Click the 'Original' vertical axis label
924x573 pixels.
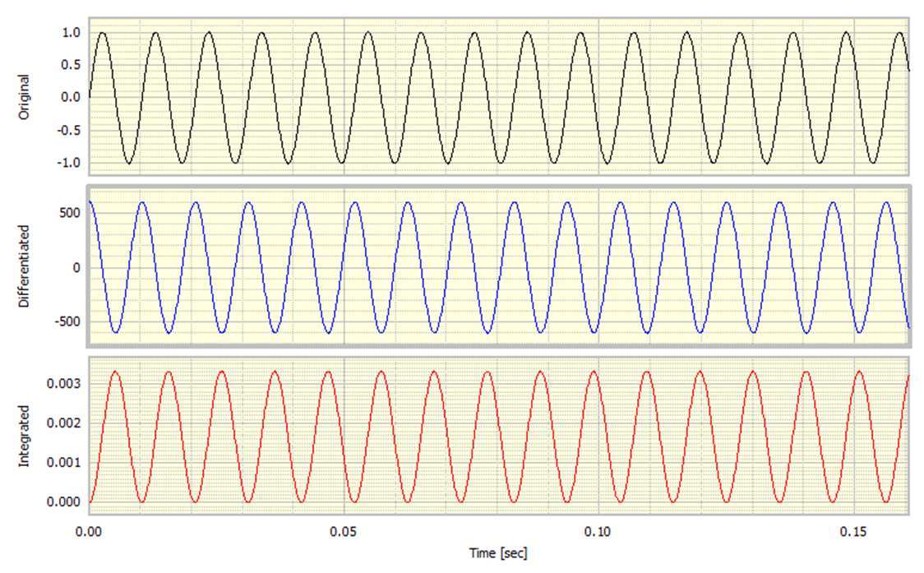[24, 97]
